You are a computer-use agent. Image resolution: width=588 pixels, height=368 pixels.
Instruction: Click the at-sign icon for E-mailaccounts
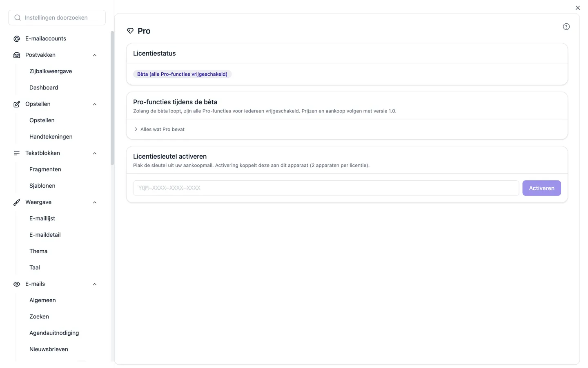[17, 39]
